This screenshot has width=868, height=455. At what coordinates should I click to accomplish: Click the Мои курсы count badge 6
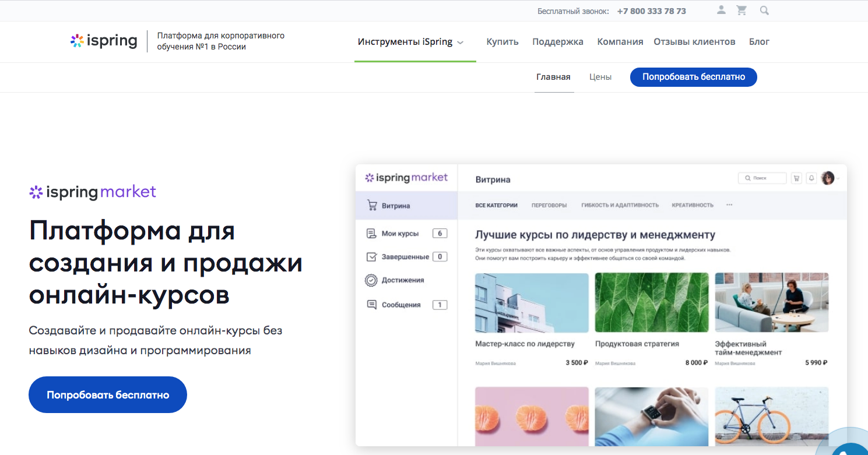(x=440, y=234)
